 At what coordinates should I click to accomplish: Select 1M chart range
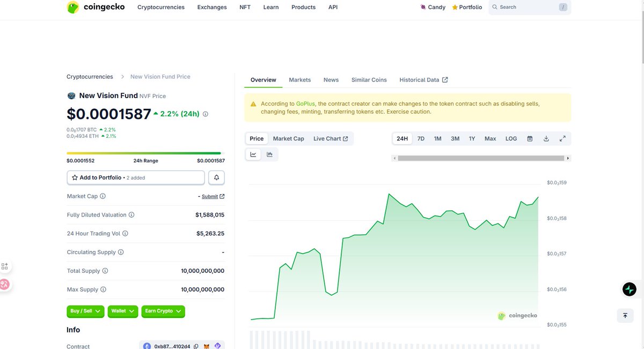pos(437,139)
